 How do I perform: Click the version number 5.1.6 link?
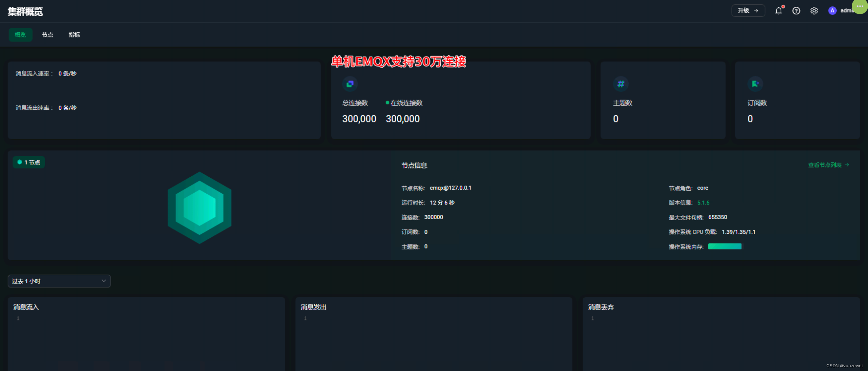pos(703,203)
